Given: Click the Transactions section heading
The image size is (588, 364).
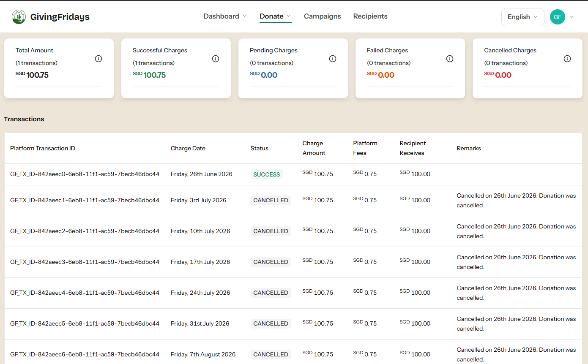Looking at the screenshot, I should click(x=24, y=119).
